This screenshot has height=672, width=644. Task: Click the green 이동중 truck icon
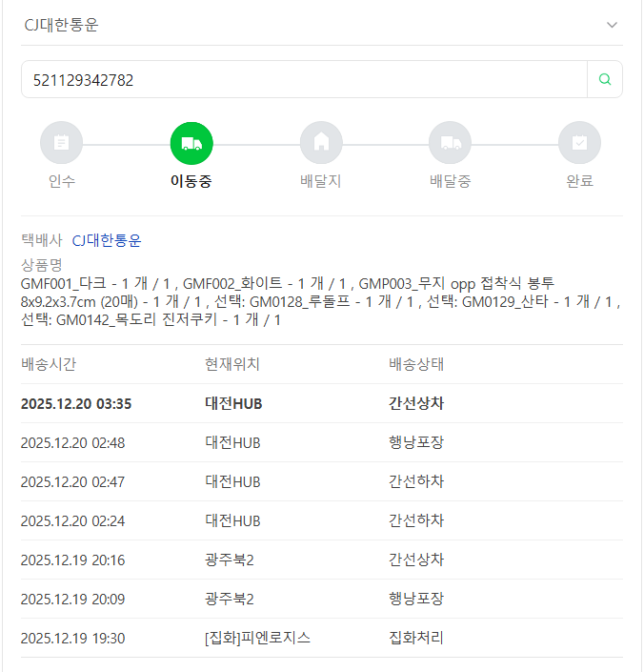[191, 143]
